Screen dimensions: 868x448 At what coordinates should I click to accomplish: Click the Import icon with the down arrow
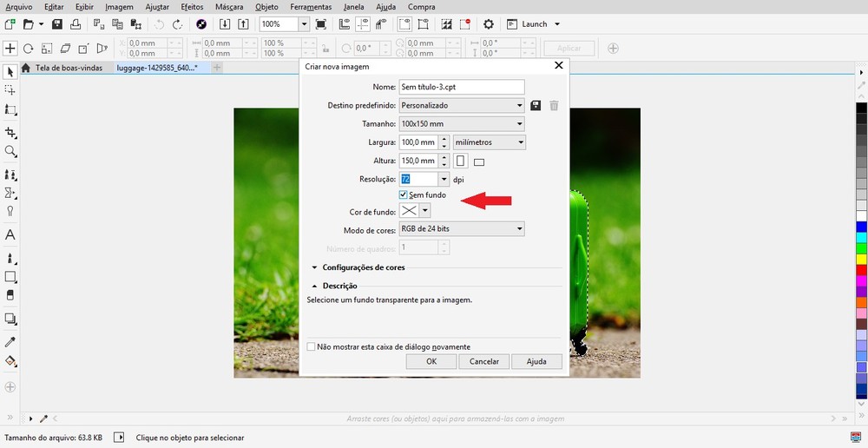[225, 23]
